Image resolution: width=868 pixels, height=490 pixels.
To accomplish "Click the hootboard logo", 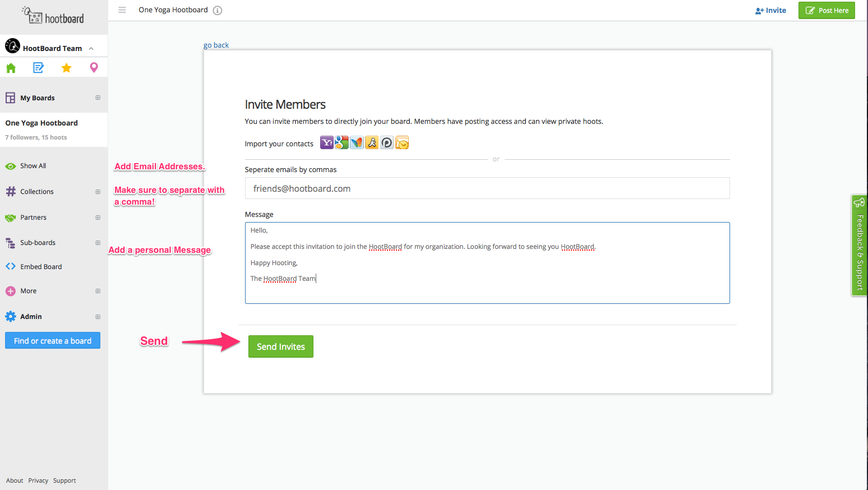I will coord(53,16).
